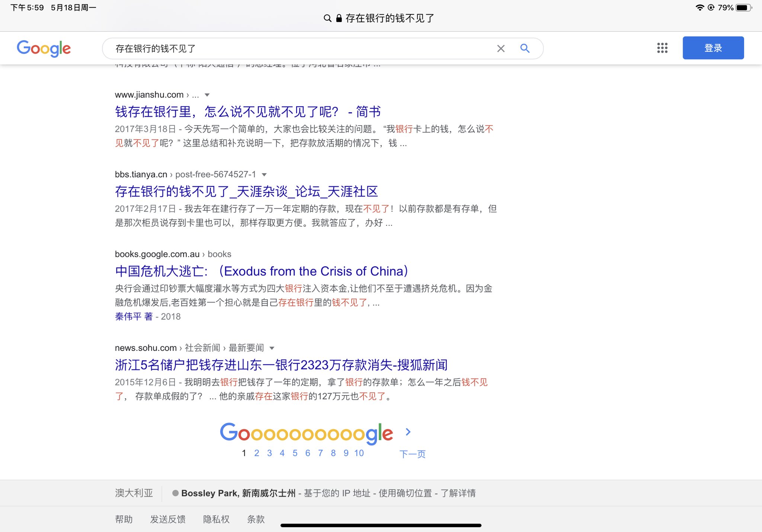This screenshot has height=532, width=762.
Task: Click 使用确切位置 in the footer
Action: click(x=405, y=493)
